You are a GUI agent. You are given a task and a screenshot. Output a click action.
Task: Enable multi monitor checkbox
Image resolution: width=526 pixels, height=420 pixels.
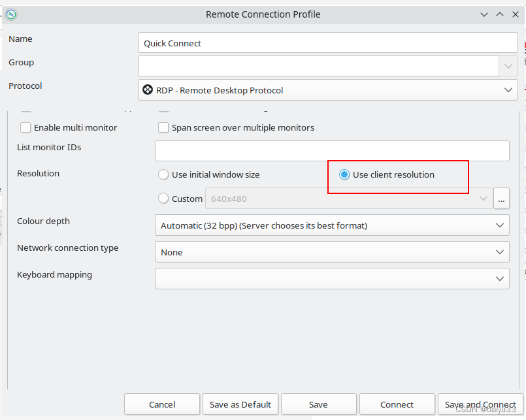[x=25, y=127]
